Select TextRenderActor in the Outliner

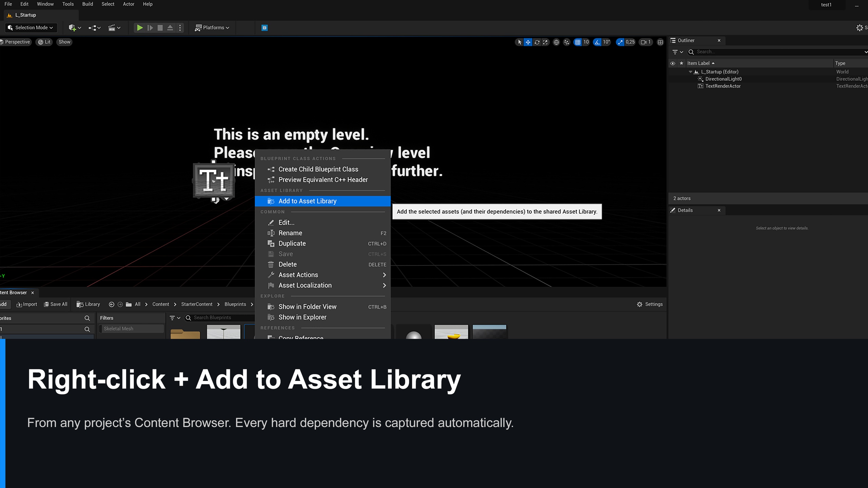coord(723,86)
